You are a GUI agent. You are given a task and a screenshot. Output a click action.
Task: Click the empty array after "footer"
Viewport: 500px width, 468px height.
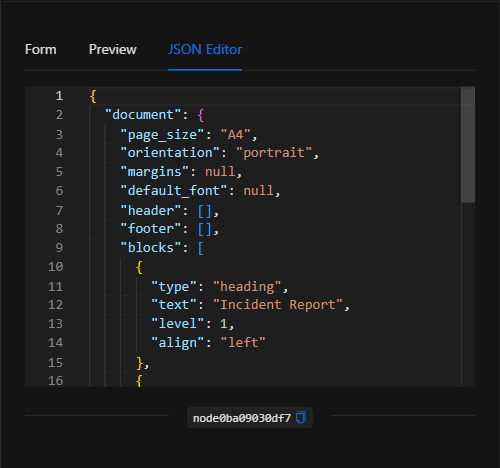pos(204,229)
